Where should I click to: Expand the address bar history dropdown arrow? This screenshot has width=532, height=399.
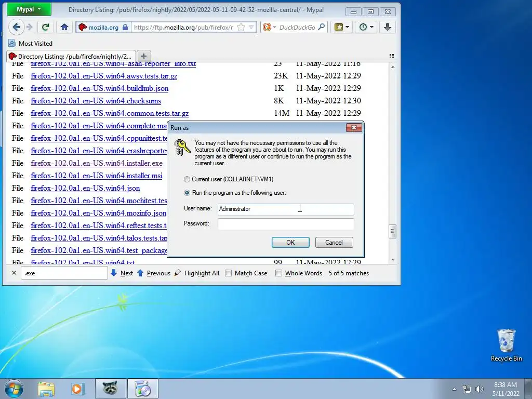251,27
